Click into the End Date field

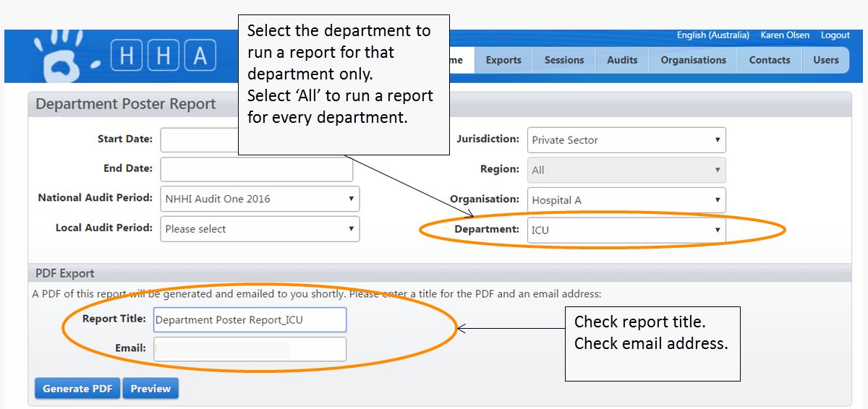click(256, 169)
